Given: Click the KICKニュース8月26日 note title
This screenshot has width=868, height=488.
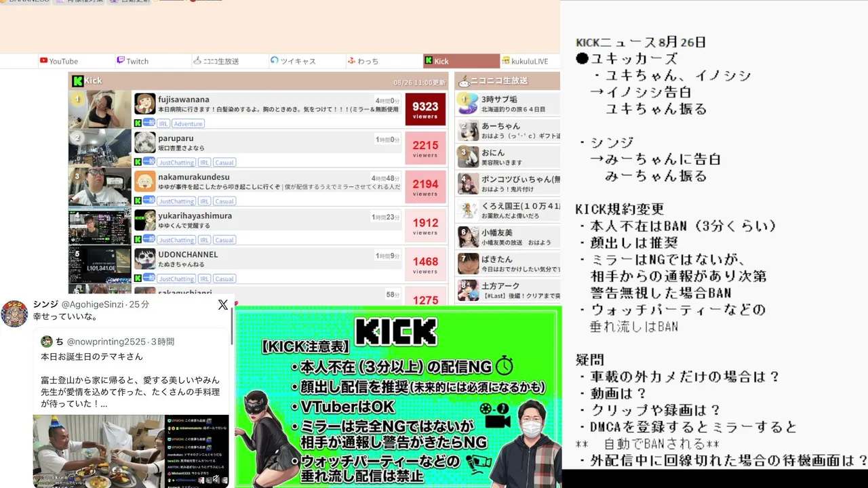Looking at the screenshot, I should pos(641,42).
